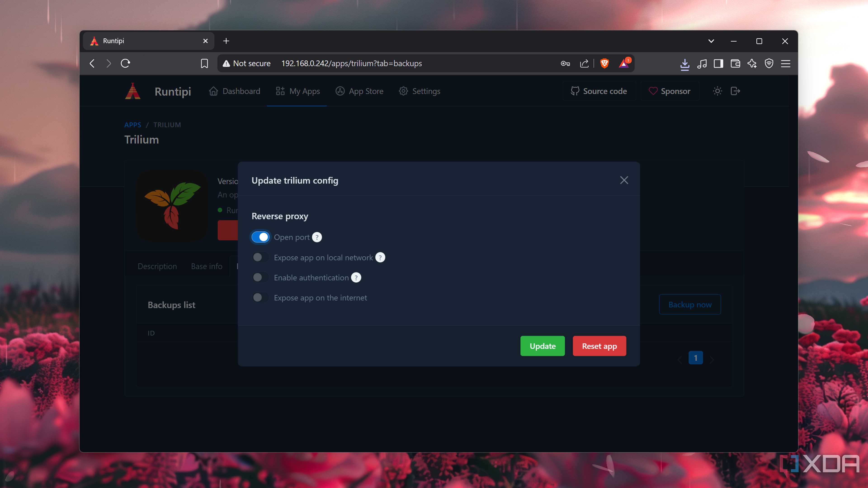Show help for Expose app on local network

pos(380,257)
